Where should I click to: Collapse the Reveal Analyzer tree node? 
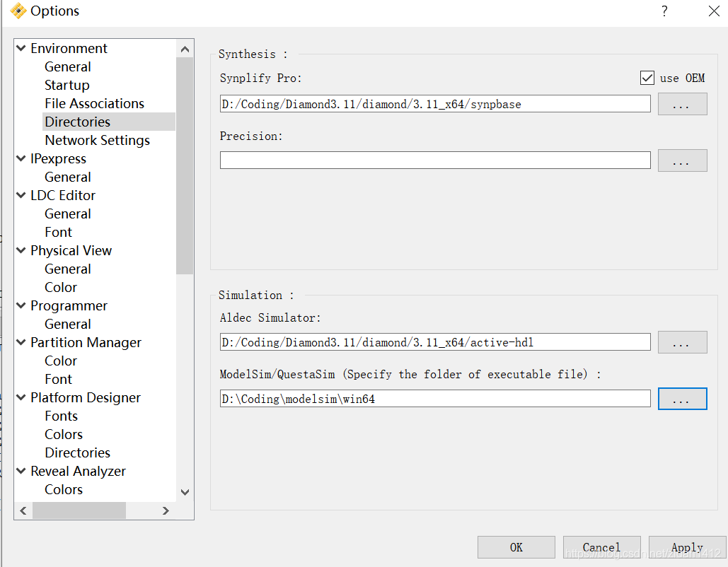coord(21,470)
